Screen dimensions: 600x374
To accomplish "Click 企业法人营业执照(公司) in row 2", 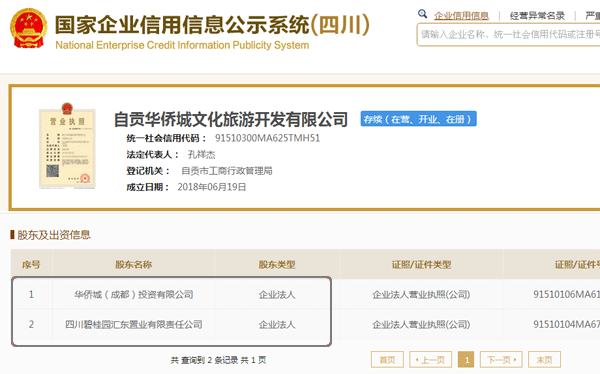I will [421, 325].
